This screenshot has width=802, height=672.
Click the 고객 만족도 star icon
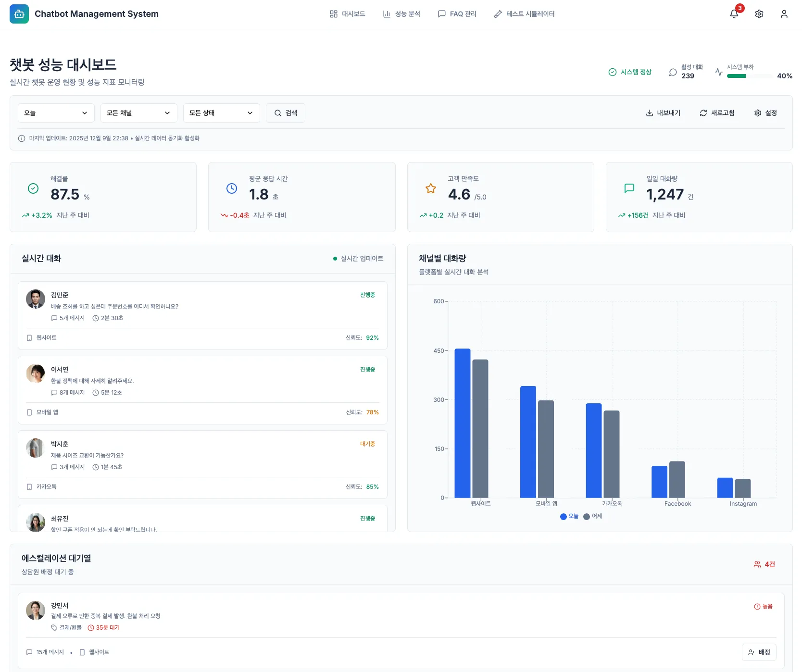tap(431, 188)
